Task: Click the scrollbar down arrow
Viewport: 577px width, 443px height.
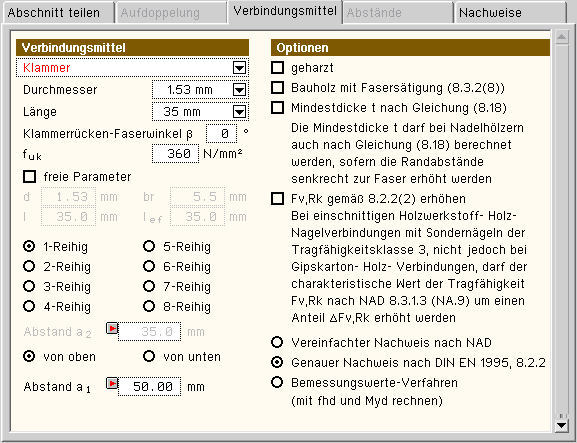Action: point(562,426)
